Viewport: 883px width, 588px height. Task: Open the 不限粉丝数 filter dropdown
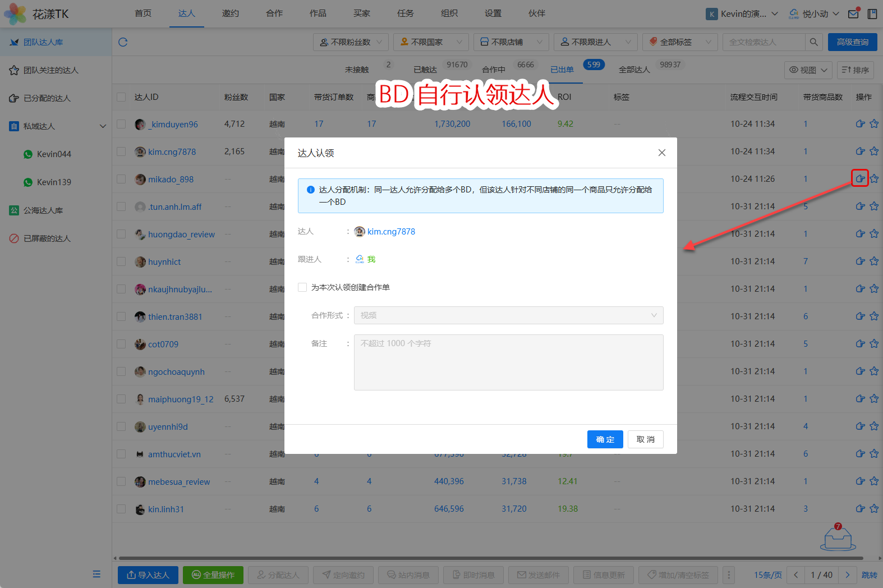(x=351, y=42)
